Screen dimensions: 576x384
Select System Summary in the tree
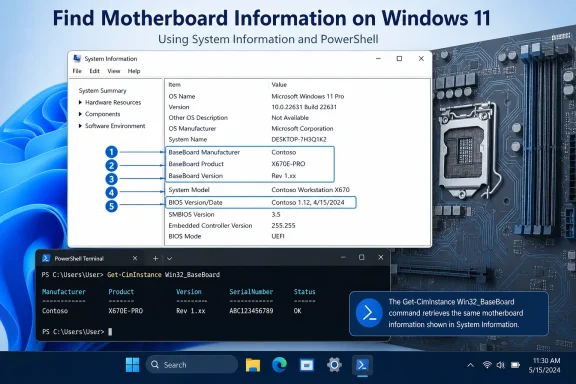click(102, 90)
